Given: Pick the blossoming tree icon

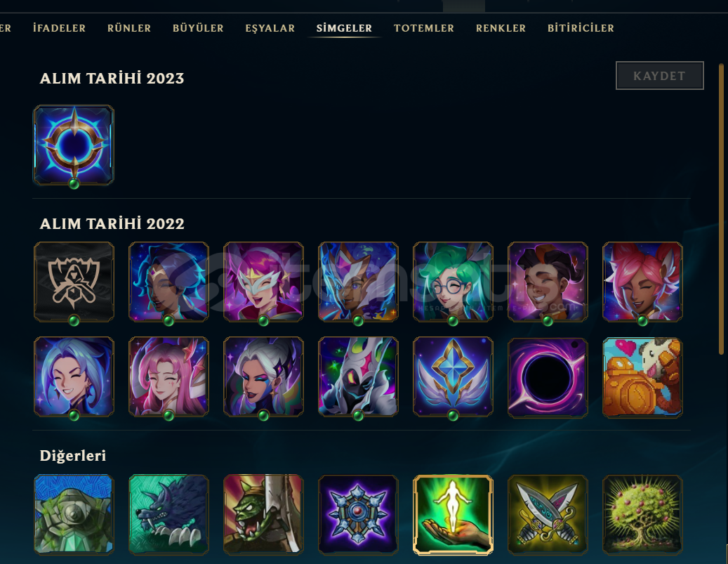Looking at the screenshot, I should [x=642, y=515].
